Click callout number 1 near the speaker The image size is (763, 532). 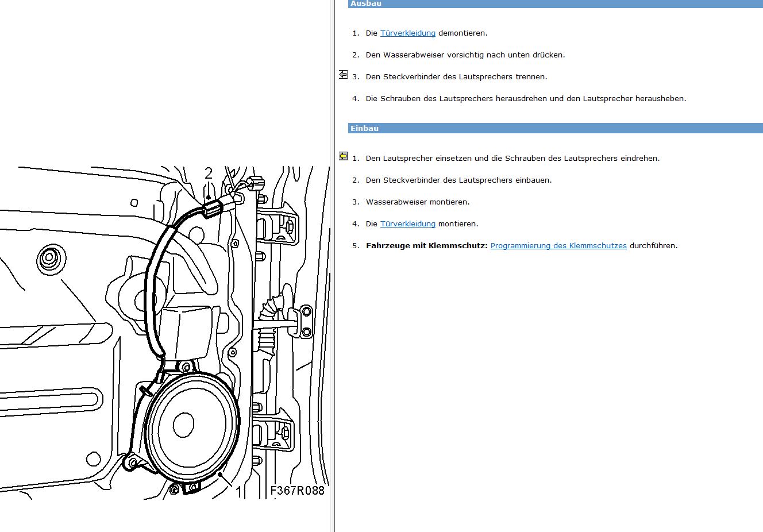(x=239, y=492)
